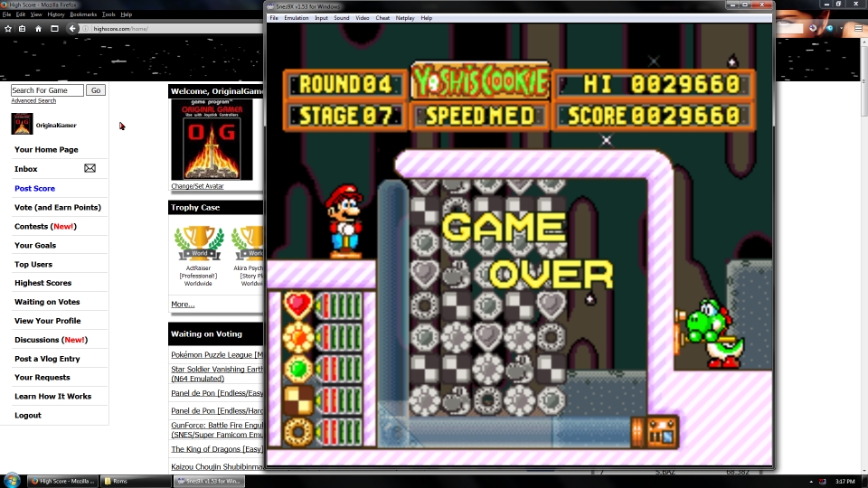Click the Firefox bookmark star icon
Screen dimensions: 868x488
[8, 29]
